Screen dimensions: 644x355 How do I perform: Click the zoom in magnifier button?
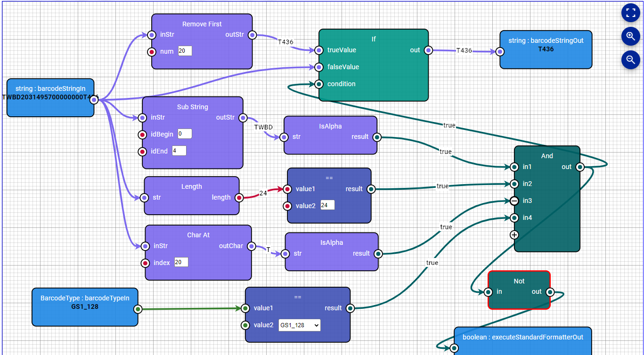[630, 36]
